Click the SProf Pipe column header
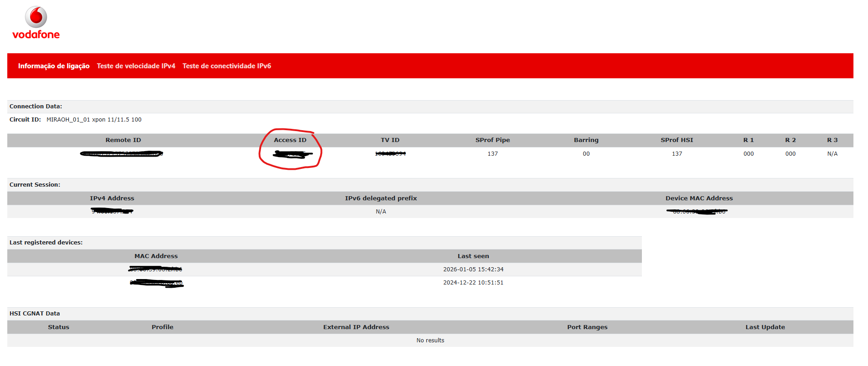Screen dimensions: 868x366 pos(493,140)
